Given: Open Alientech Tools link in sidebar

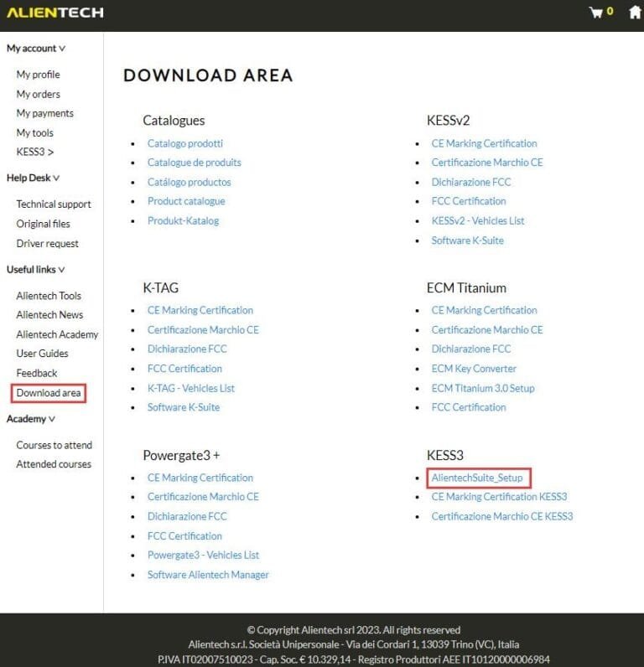Looking at the screenshot, I should 49,296.
